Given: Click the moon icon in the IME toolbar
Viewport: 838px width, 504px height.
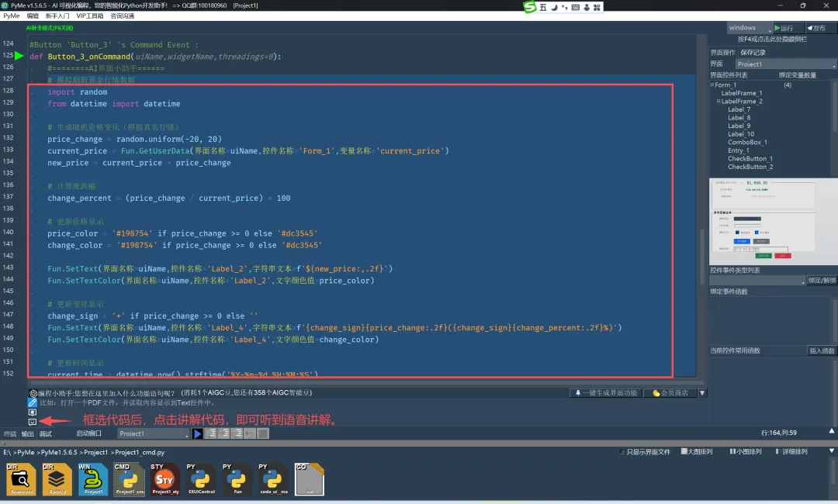Looking at the screenshot, I should coord(554,7).
